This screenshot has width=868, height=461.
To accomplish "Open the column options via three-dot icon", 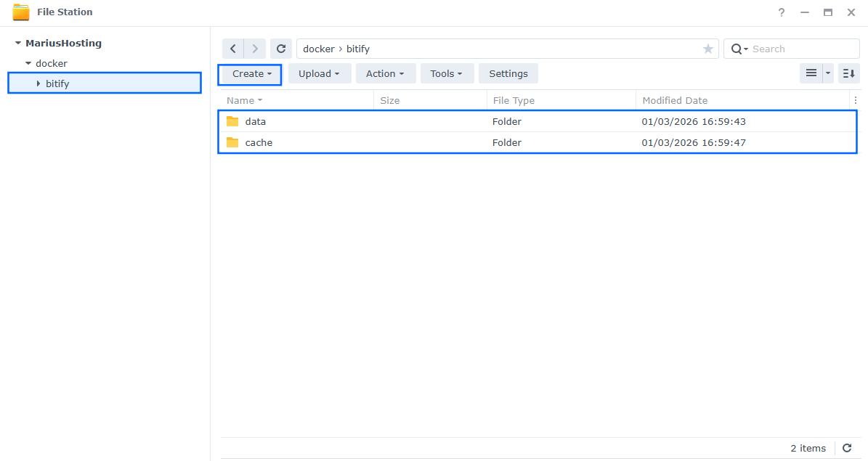I will tap(855, 100).
